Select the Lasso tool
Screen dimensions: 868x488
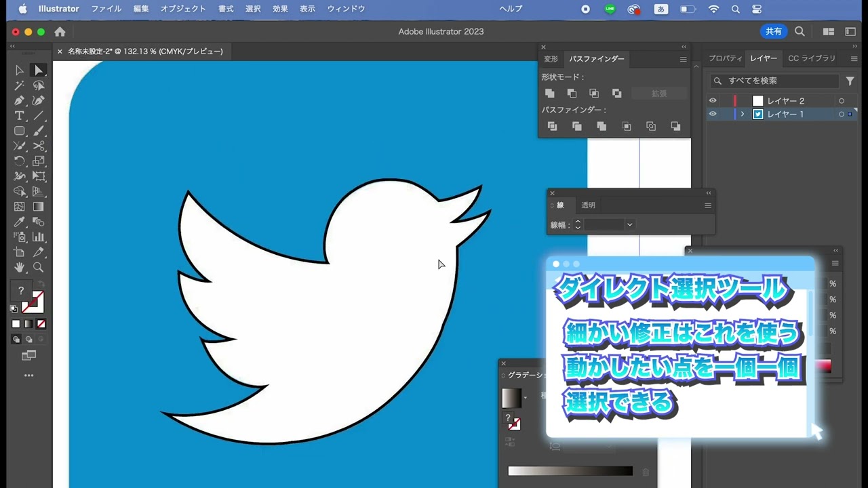pyautogui.click(x=39, y=85)
